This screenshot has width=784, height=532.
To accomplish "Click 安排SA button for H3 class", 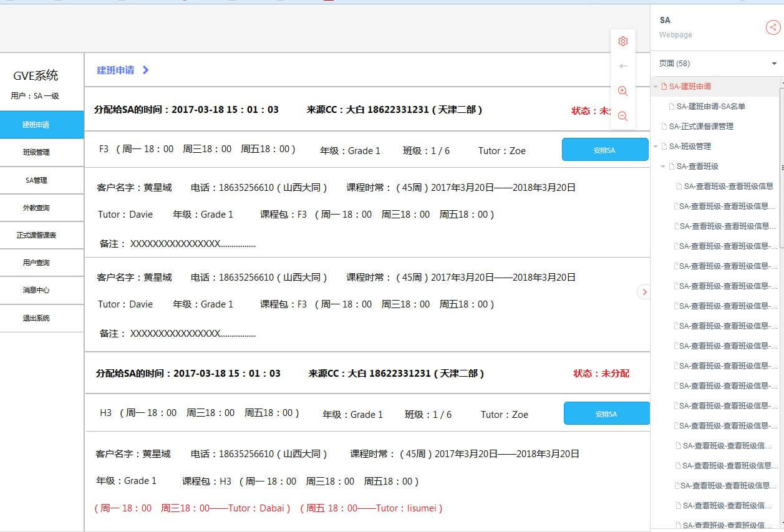I will pyautogui.click(x=606, y=414).
